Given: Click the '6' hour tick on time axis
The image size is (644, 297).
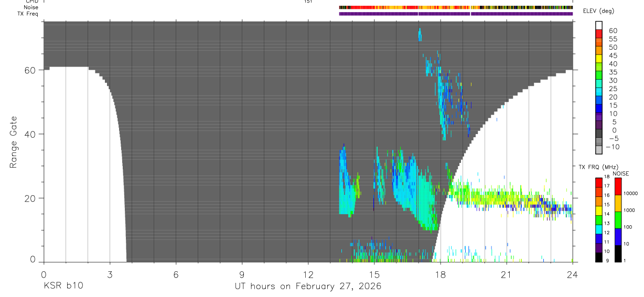Looking at the screenshot, I should [x=176, y=274].
